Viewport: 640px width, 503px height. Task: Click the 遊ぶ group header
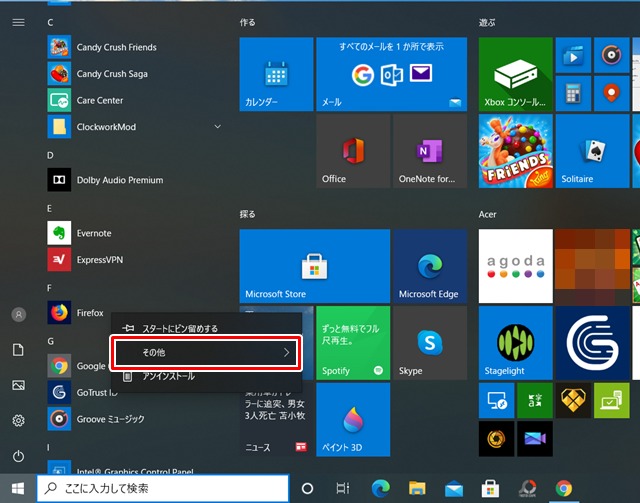pos(487,22)
